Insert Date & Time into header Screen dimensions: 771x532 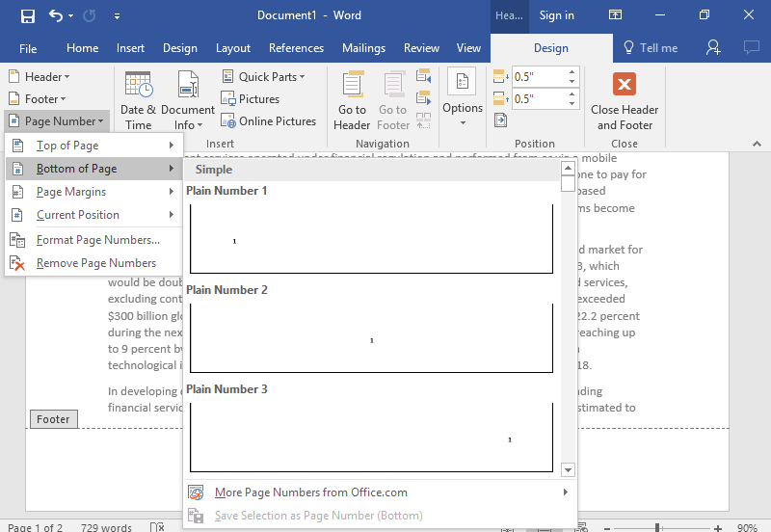(138, 100)
